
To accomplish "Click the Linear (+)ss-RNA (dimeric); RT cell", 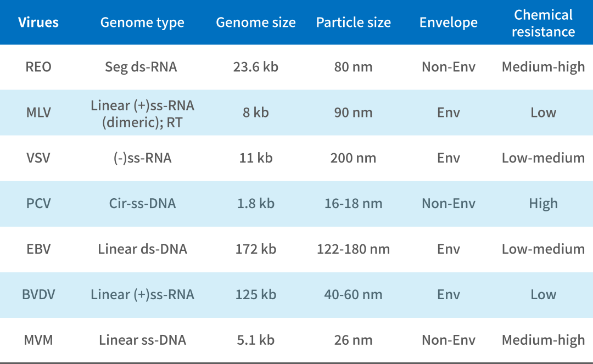I will (142, 113).
